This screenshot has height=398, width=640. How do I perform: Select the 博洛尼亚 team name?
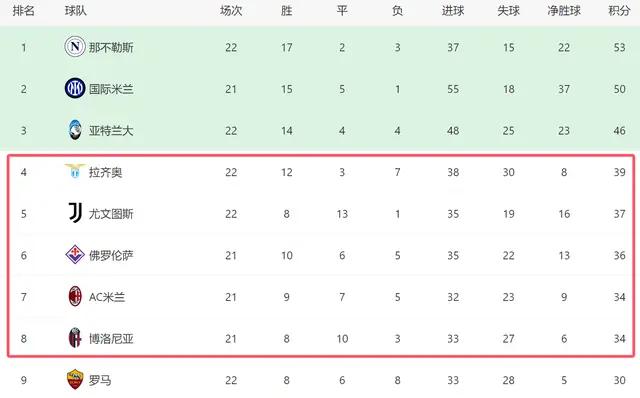point(111,339)
